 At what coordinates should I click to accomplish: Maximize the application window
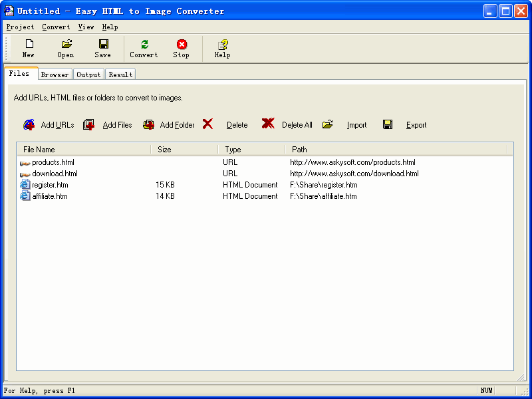point(505,11)
